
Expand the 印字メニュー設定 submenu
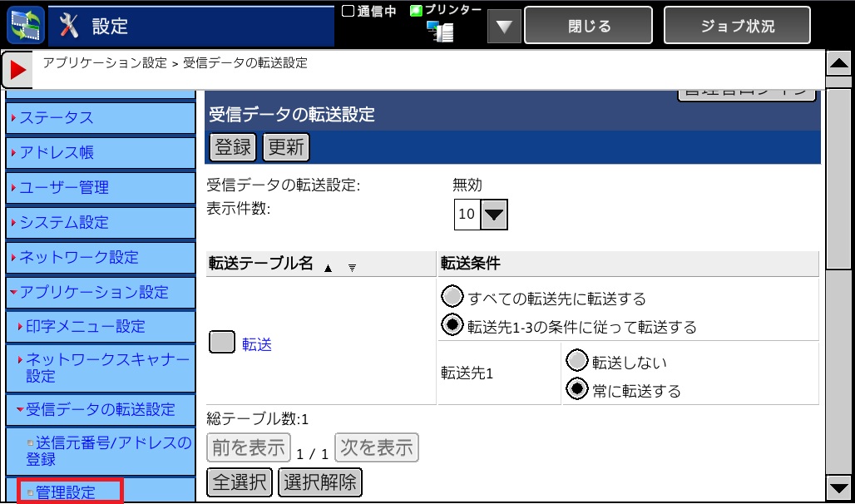[x=85, y=326]
